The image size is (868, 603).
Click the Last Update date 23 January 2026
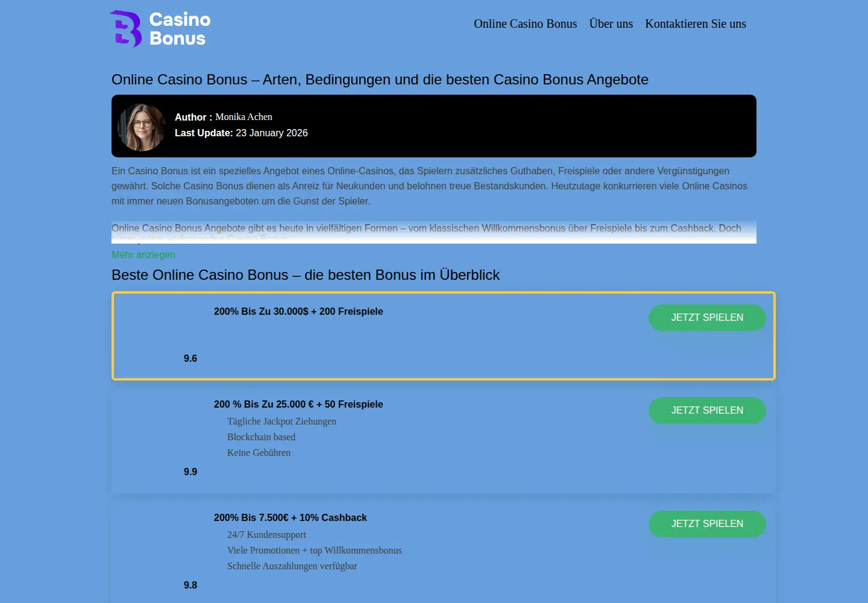pos(272,133)
